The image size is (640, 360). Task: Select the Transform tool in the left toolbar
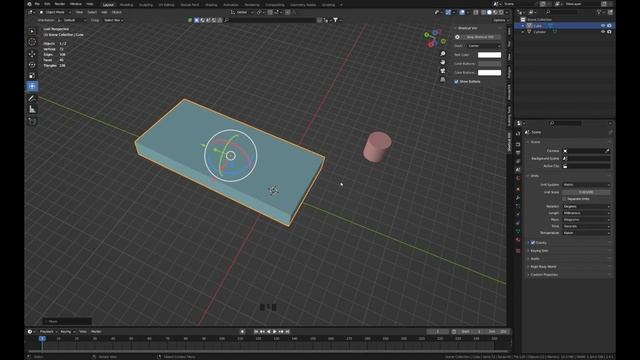[x=32, y=86]
